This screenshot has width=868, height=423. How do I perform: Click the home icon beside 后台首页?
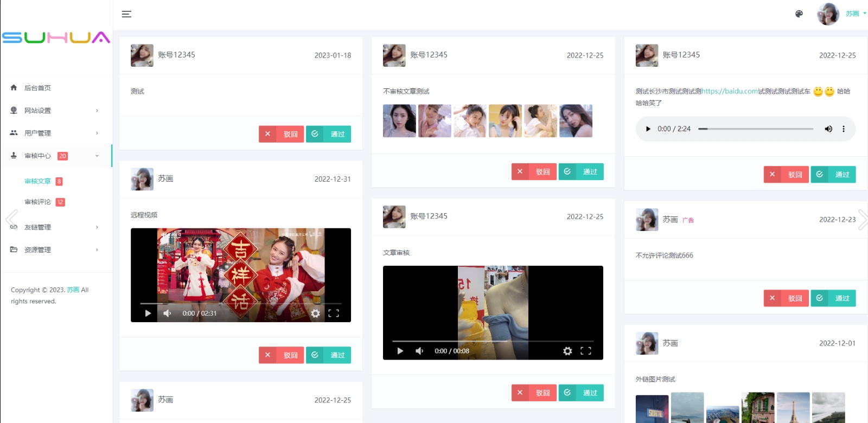[14, 87]
